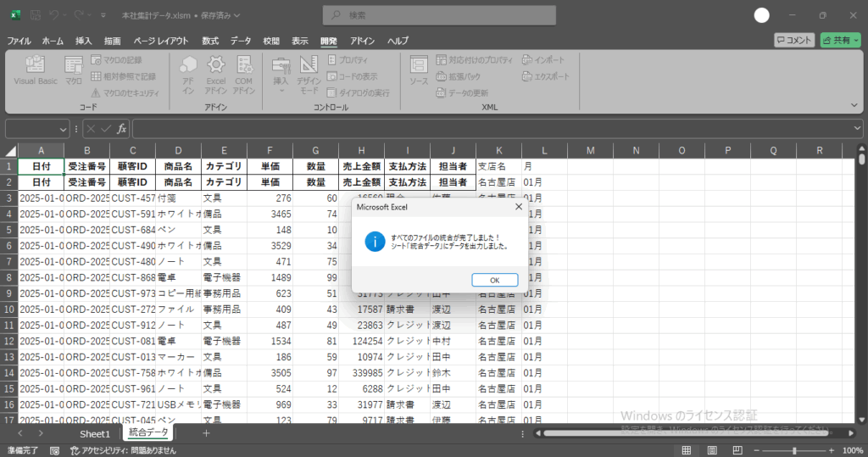Open the Excel アドイン dialog
This screenshot has height=457, width=868.
coord(216,73)
